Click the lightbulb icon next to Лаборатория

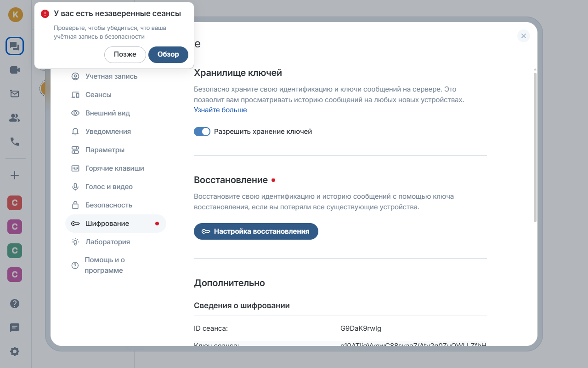pyautogui.click(x=75, y=242)
